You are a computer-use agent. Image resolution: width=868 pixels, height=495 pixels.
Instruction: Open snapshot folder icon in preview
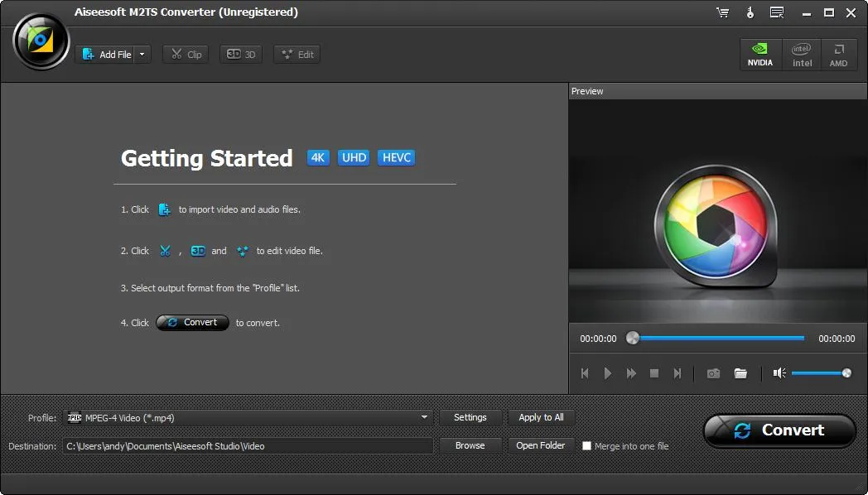click(740, 373)
